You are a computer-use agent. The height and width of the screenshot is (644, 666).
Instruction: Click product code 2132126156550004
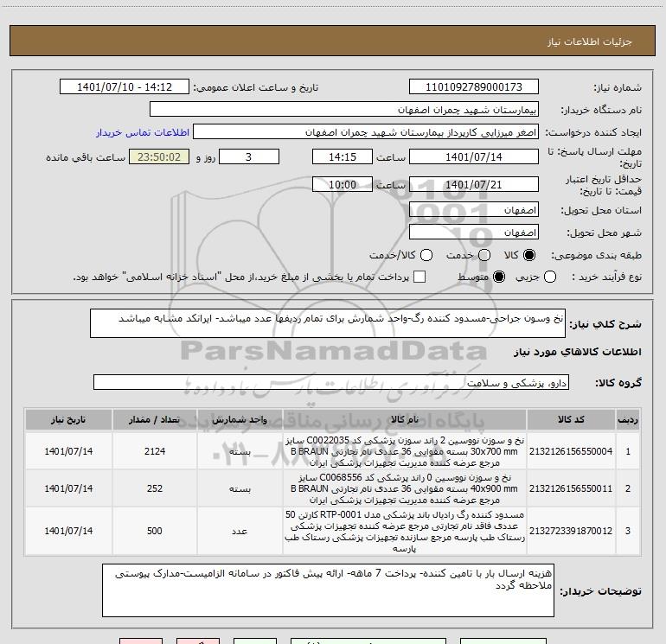coord(571,451)
